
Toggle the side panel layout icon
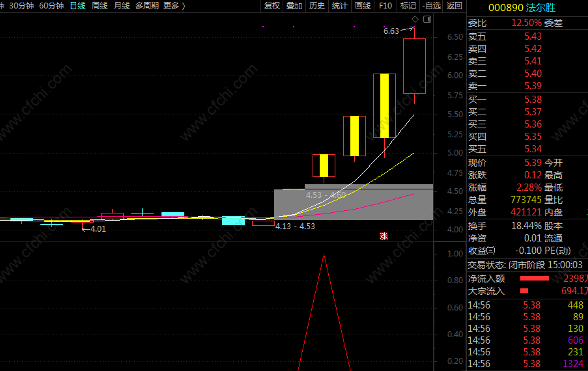click(x=427, y=19)
